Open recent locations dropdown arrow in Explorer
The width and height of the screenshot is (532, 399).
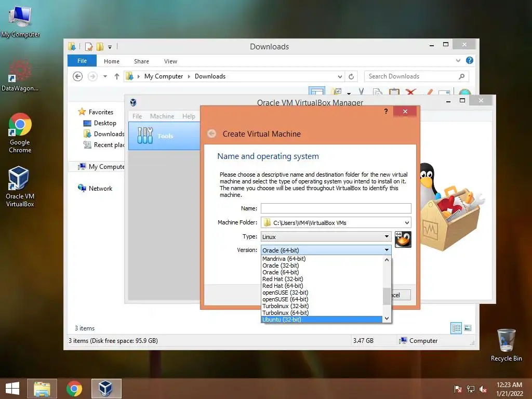point(105,76)
